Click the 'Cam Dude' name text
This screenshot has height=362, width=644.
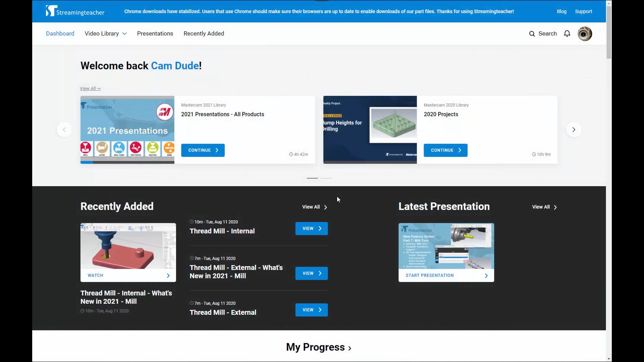175,66
